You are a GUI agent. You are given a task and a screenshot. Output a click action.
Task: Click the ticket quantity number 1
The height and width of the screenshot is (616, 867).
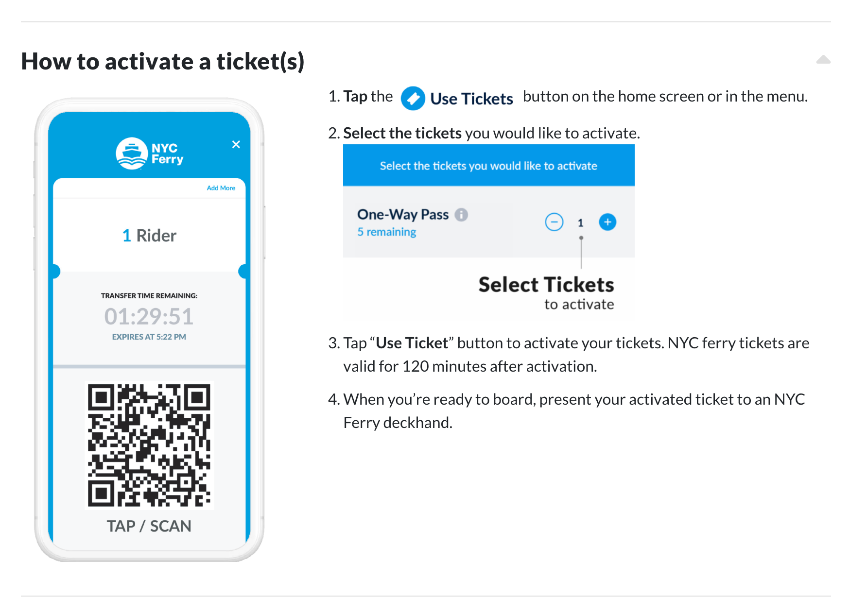[580, 223]
